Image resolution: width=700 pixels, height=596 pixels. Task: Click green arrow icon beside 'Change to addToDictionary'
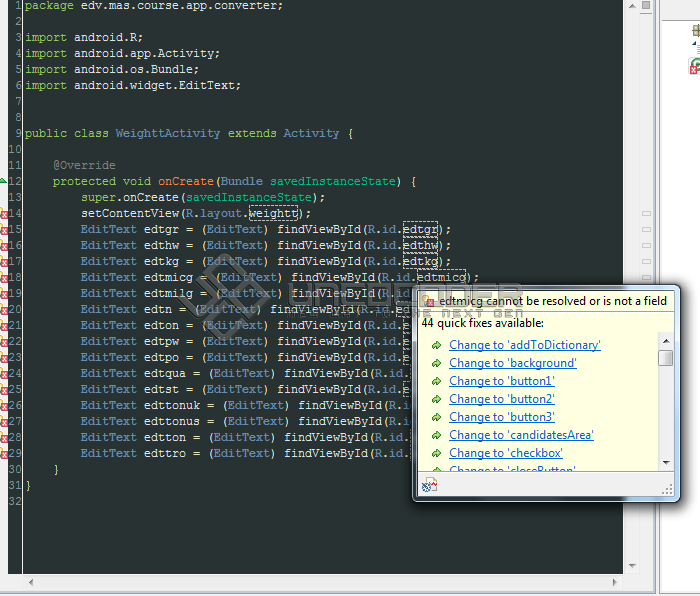pos(437,345)
